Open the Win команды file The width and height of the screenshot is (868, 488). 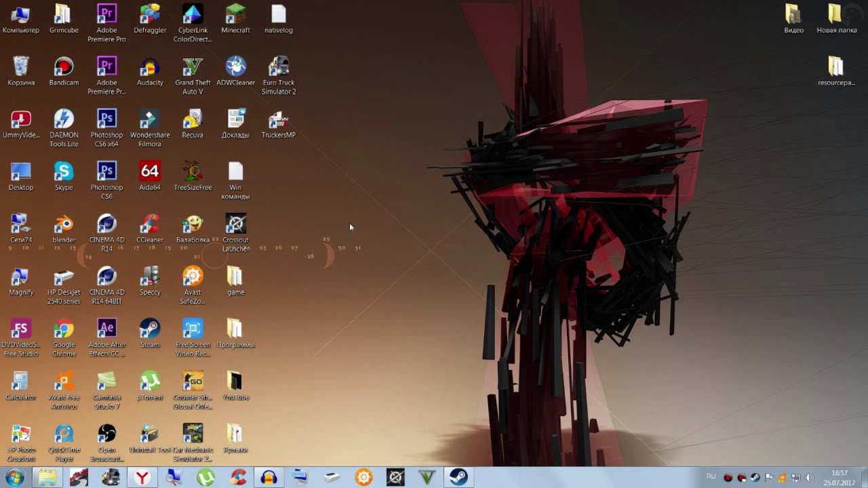click(235, 181)
